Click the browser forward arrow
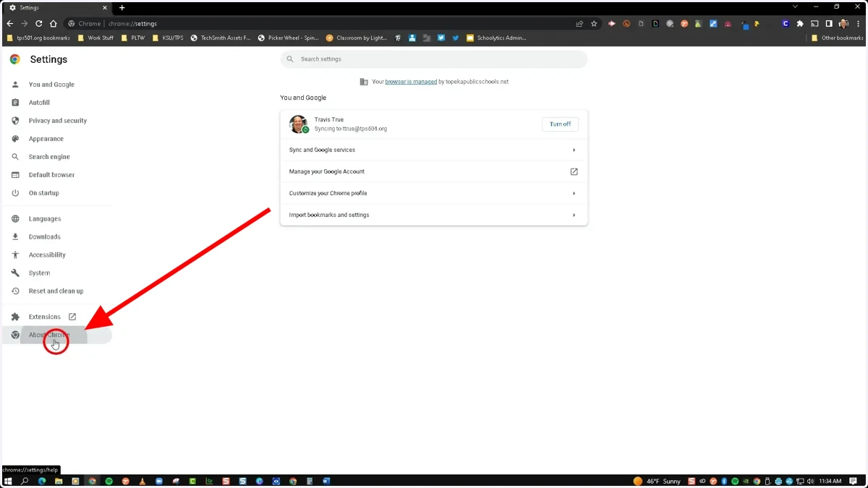Viewport: 868px width, 488px height. click(x=24, y=24)
